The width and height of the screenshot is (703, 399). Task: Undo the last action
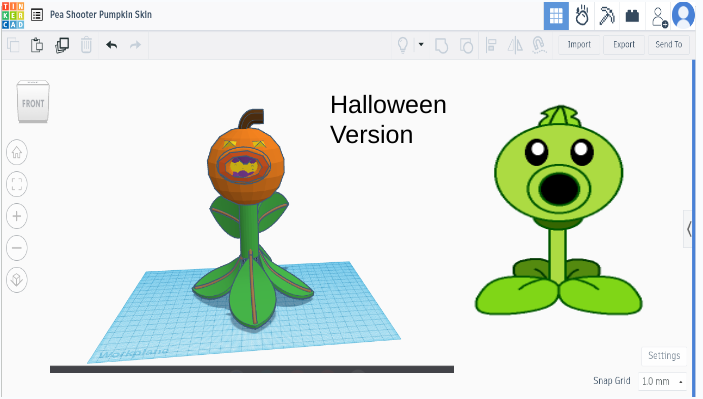click(x=111, y=45)
